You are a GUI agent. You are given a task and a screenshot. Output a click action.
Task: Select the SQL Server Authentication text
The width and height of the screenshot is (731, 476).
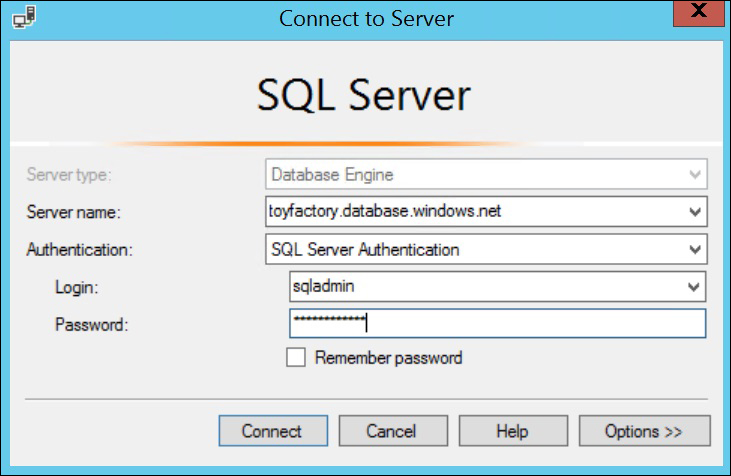coord(365,250)
